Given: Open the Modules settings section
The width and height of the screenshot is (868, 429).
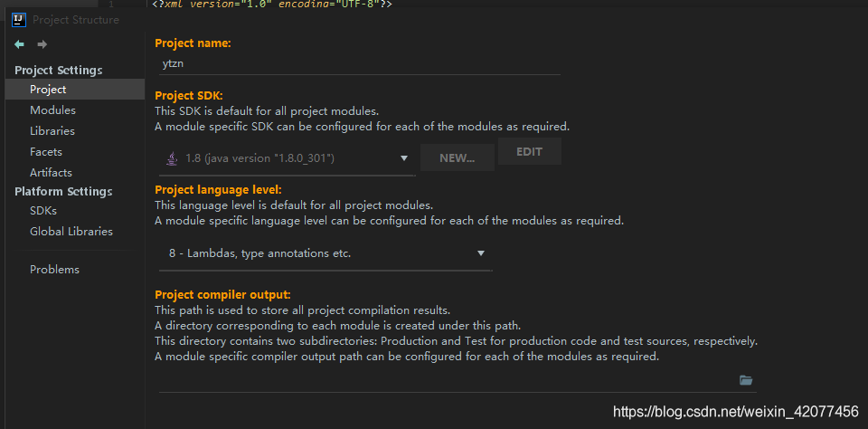Looking at the screenshot, I should 52,110.
